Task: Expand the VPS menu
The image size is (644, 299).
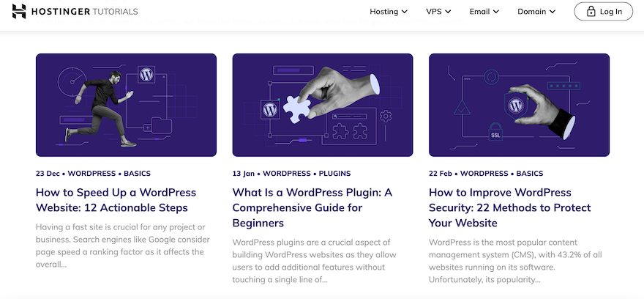Action: 438,12
